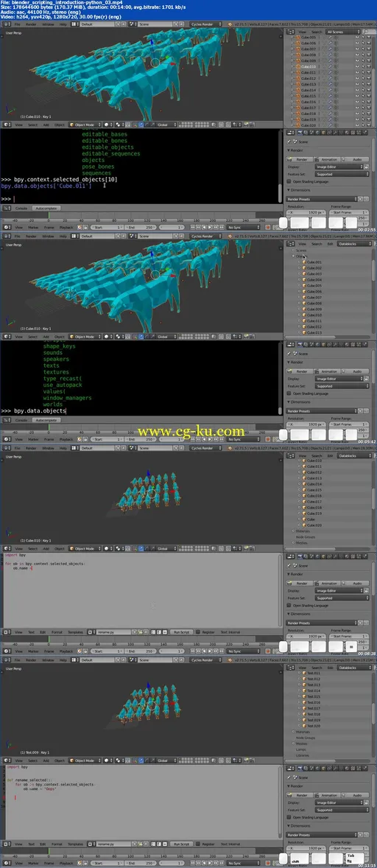Image resolution: width=377 pixels, height=868 pixels.
Task: Click the Autocomplete button in the 00:05:42 console
Action: [46, 420]
